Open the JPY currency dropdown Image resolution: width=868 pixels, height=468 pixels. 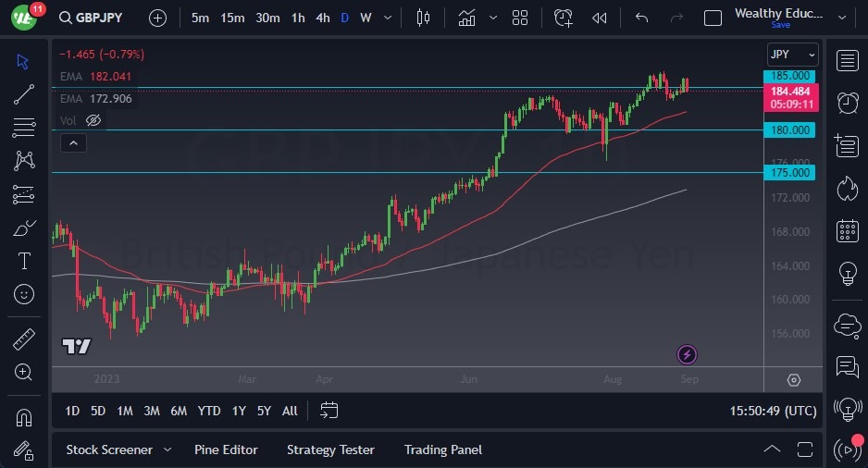coord(793,55)
